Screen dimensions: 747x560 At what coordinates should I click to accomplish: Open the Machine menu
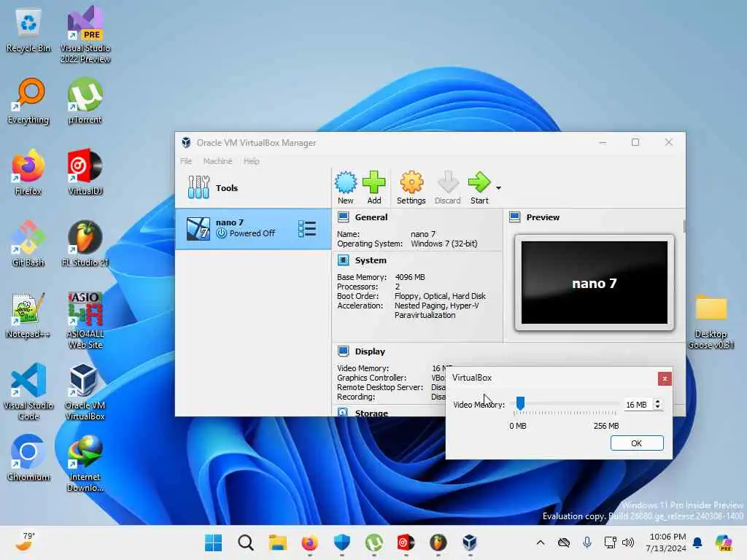pos(217,161)
